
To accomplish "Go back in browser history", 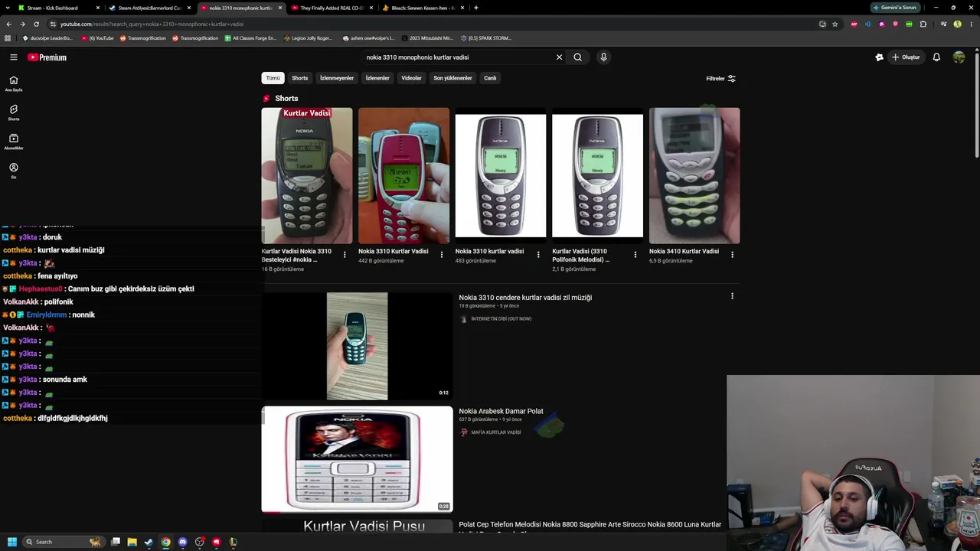I will coord(8,24).
